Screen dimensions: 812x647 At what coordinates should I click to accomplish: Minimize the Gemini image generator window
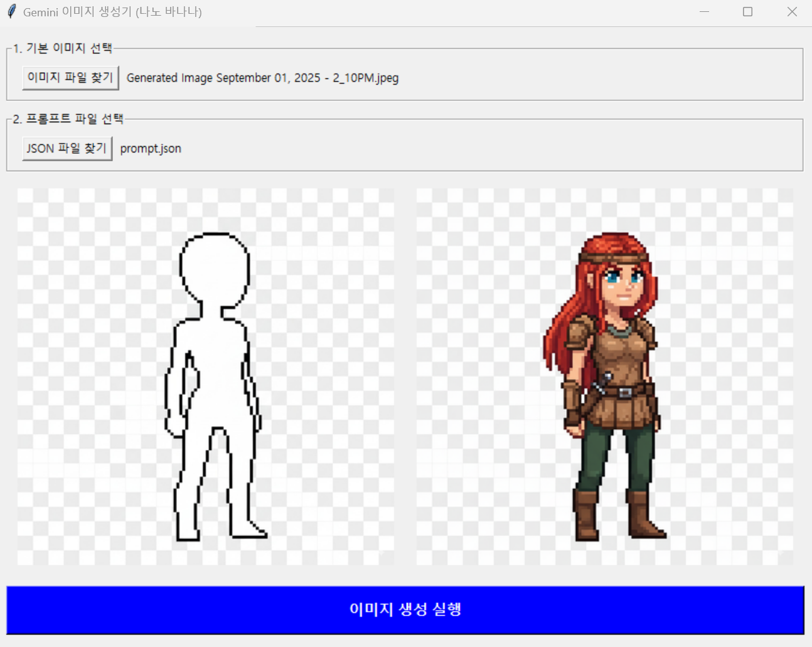(x=704, y=12)
